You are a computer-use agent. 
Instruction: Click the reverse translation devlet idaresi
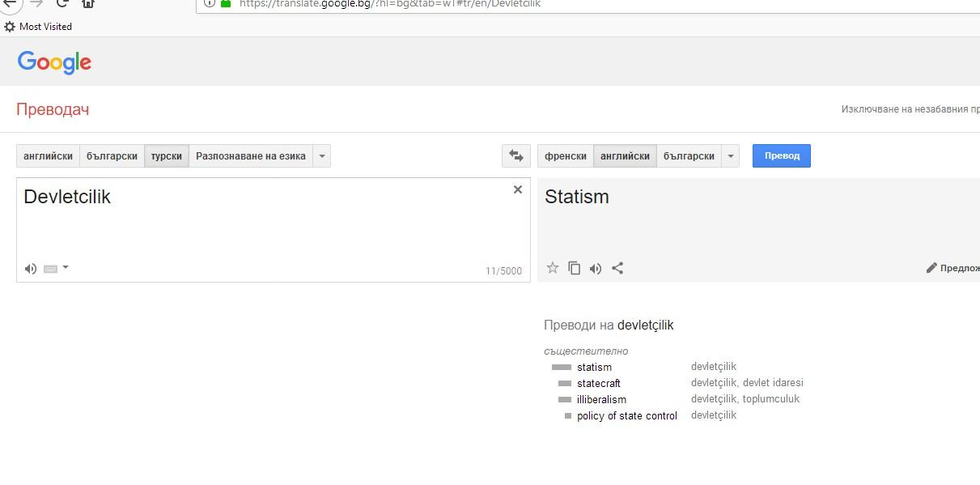(x=773, y=382)
